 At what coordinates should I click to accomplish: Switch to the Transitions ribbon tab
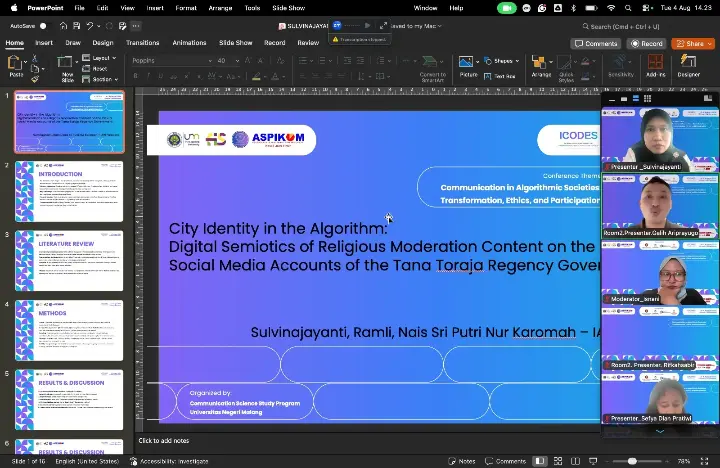click(x=143, y=43)
